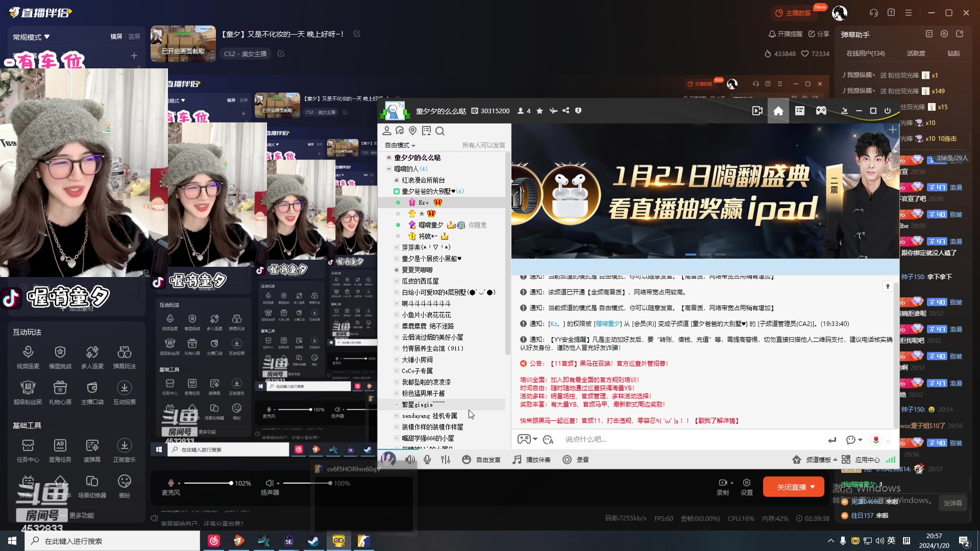This screenshot has width=980, height=551.
Task: Select channel 芽芽楽 in the list
Action: coord(426,247)
